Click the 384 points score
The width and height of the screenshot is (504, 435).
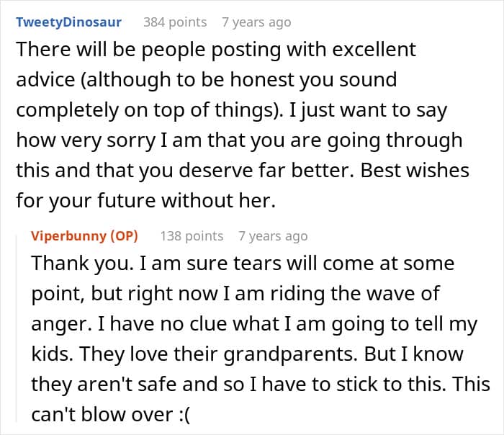(175, 22)
